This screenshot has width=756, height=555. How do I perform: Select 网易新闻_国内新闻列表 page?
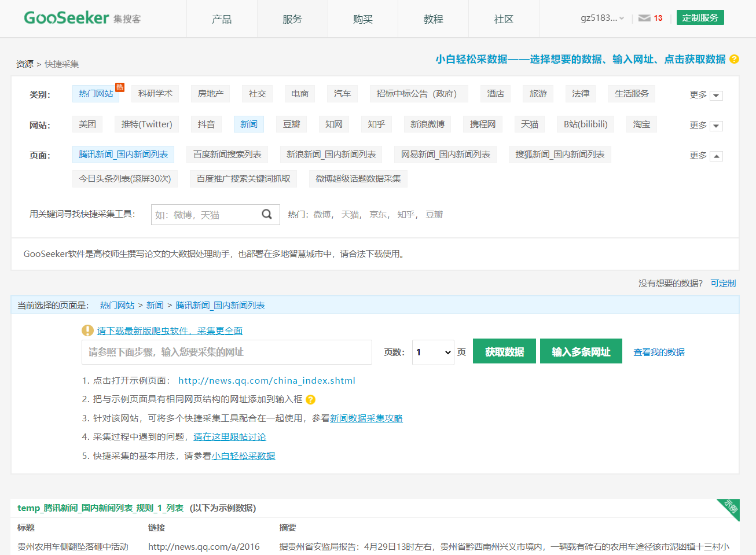446,155
